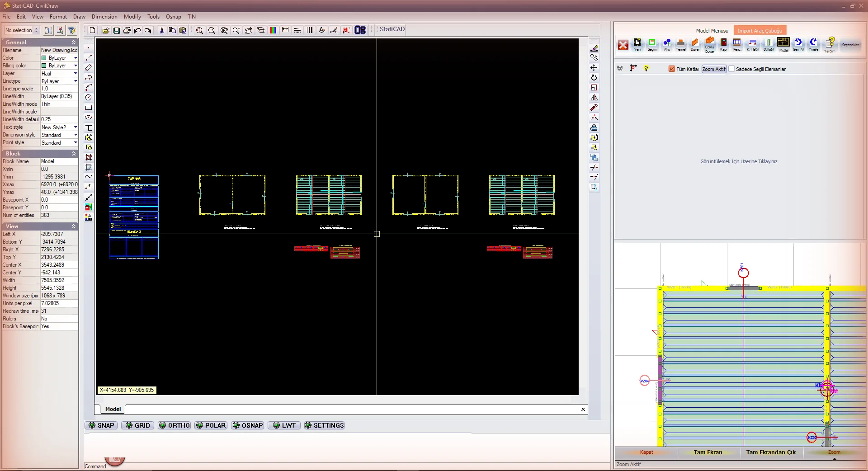Click the Yardım help icon
868x471 pixels.
coord(830,44)
